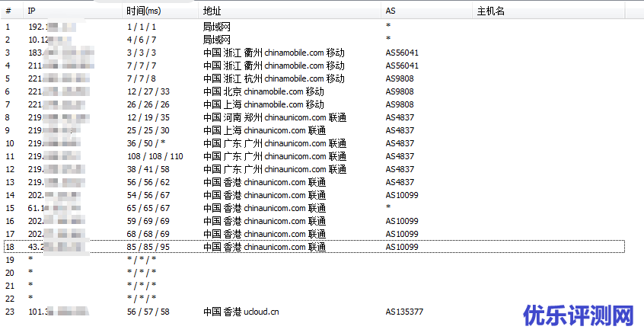Click the # column header
This screenshot has height=336, width=644.
[8, 11]
